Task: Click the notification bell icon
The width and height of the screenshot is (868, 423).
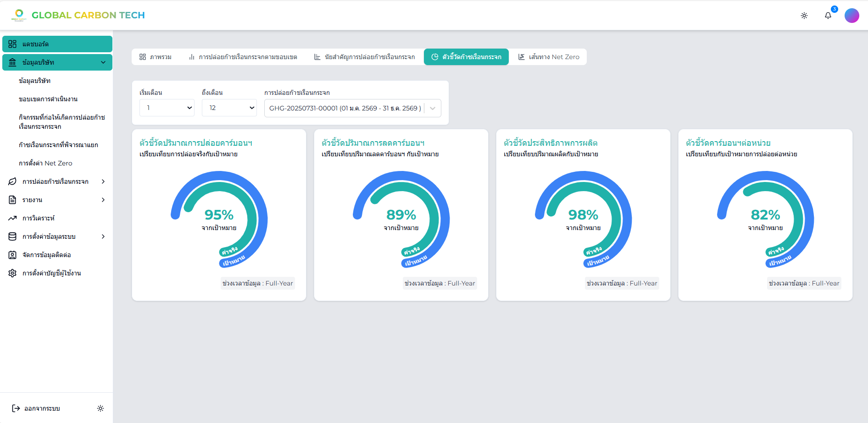Action: [x=828, y=16]
